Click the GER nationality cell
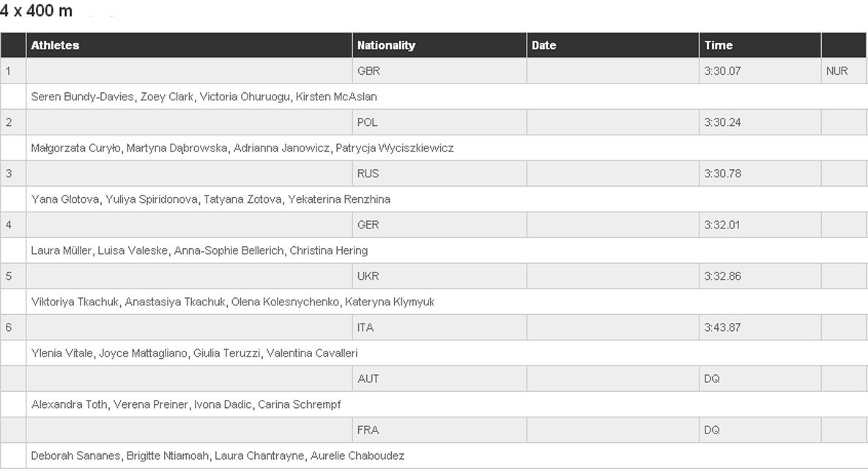868x476 pixels. [439, 225]
